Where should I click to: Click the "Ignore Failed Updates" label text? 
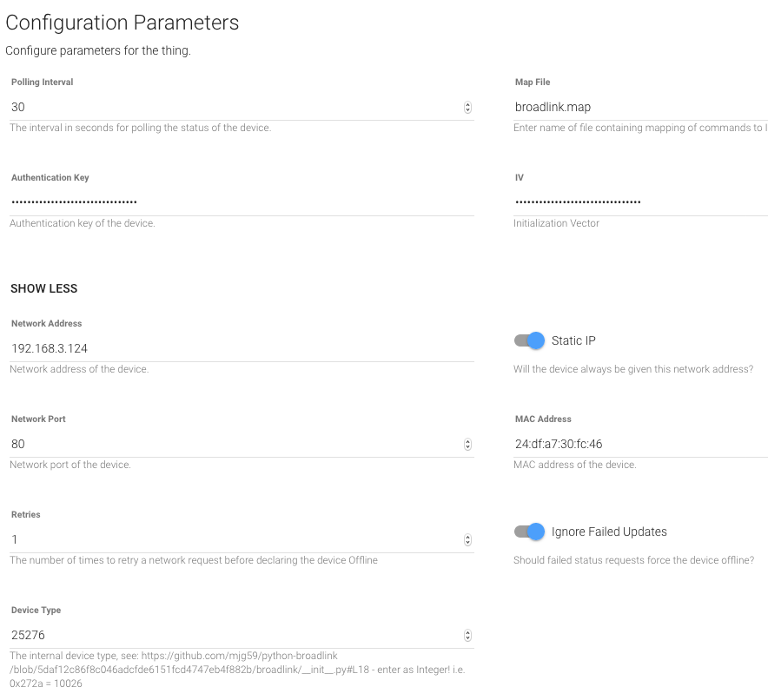tap(609, 532)
